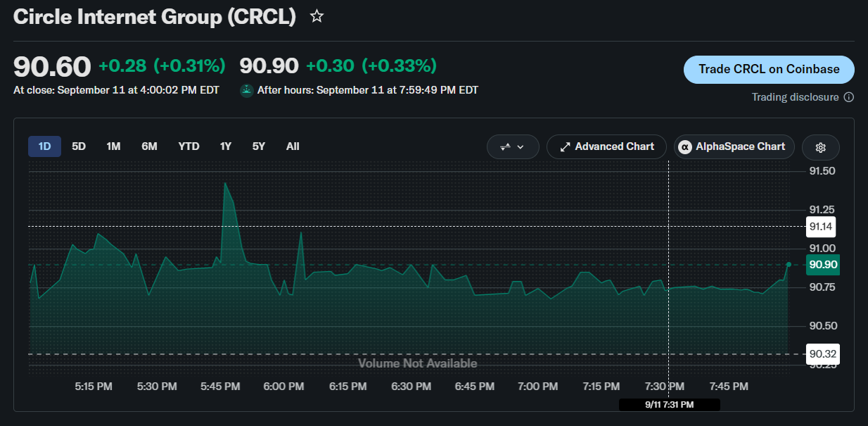
Task: Show year-to-date YTD chart
Action: click(x=189, y=146)
